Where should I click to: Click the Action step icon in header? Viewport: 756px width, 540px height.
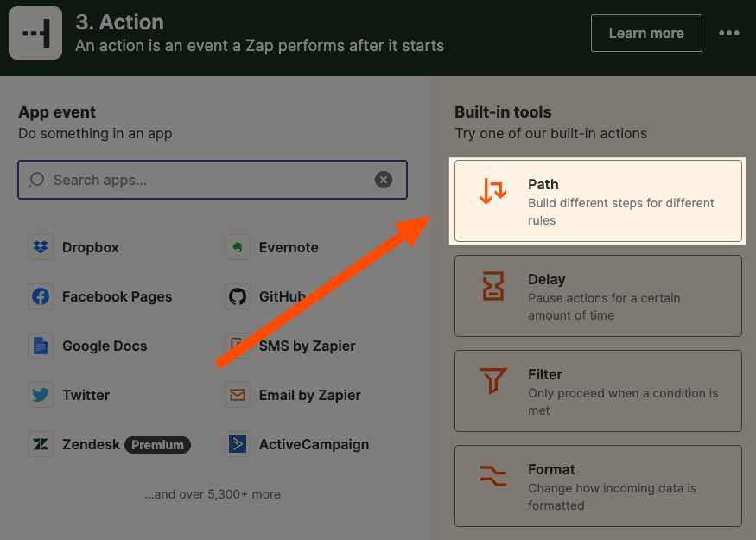click(x=35, y=33)
